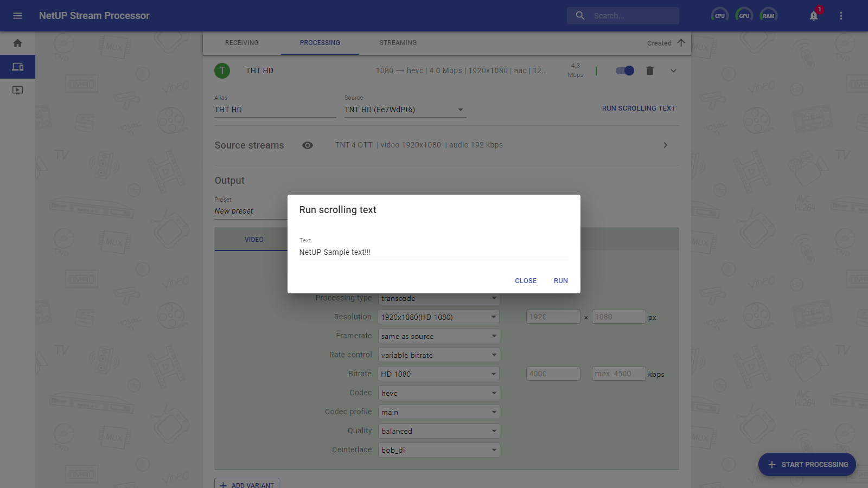Viewport: 868px width, 488px height.
Task: Click the bitrate 4000 field
Action: (x=553, y=374)
